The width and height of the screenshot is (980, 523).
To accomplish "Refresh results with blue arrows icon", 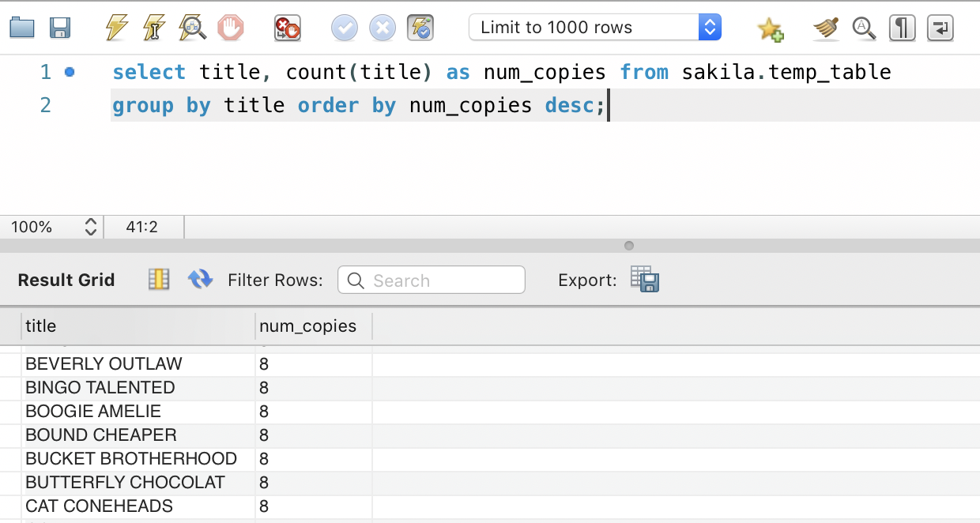I will coord(200,279).
